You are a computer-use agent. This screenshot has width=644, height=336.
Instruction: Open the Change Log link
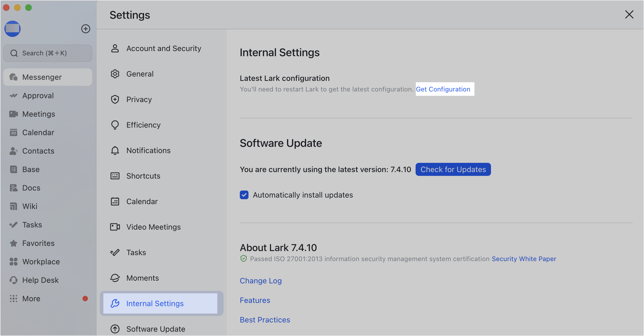(261, 281)
